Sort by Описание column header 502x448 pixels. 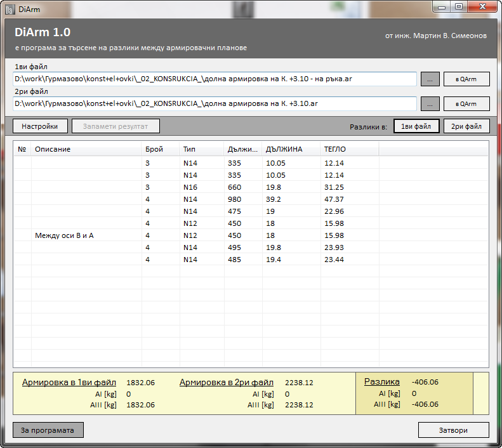click(x=86, y=149)
